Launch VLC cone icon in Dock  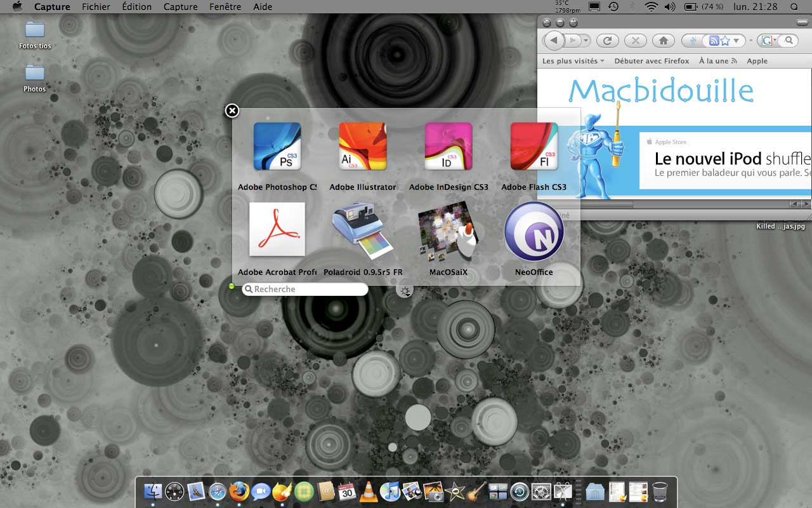pos(369,491)
